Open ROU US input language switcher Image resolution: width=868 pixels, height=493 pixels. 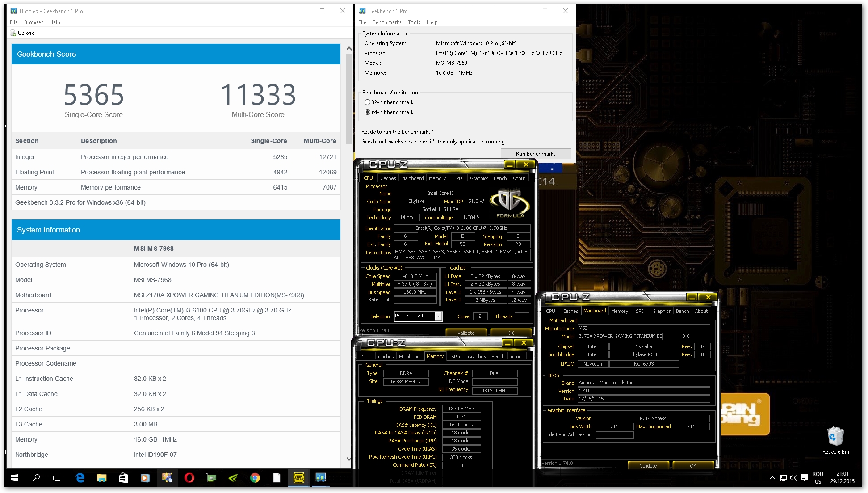pyautogui.click(x=818, y=478)
